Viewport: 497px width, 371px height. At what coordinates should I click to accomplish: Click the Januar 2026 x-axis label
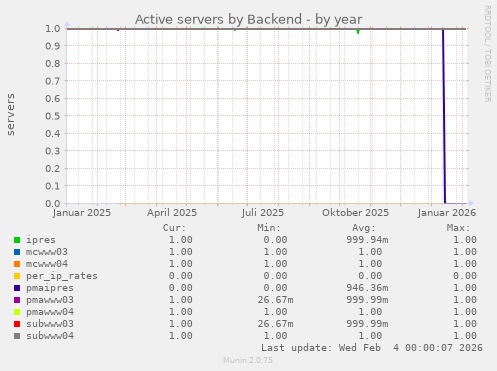(x=447, y=213)
